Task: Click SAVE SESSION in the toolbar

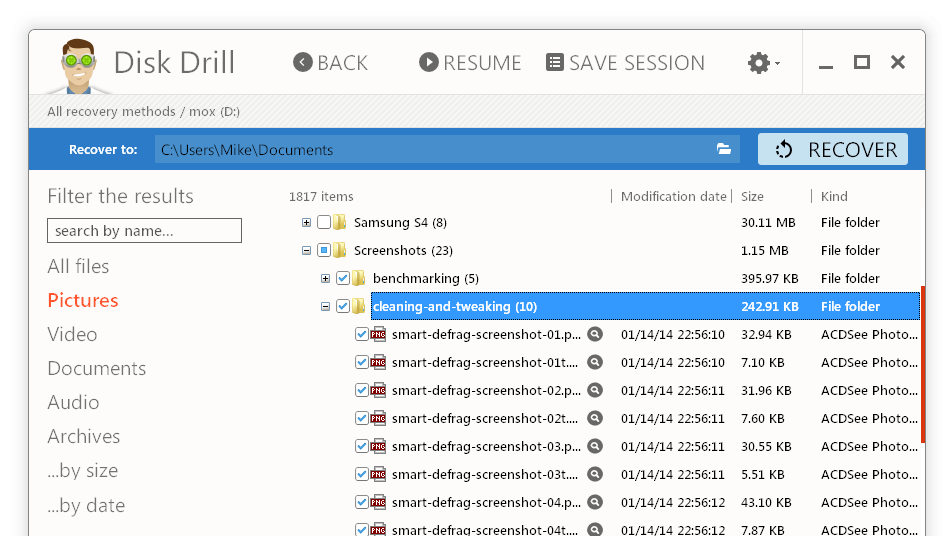Action: click(x=625, y=63)
